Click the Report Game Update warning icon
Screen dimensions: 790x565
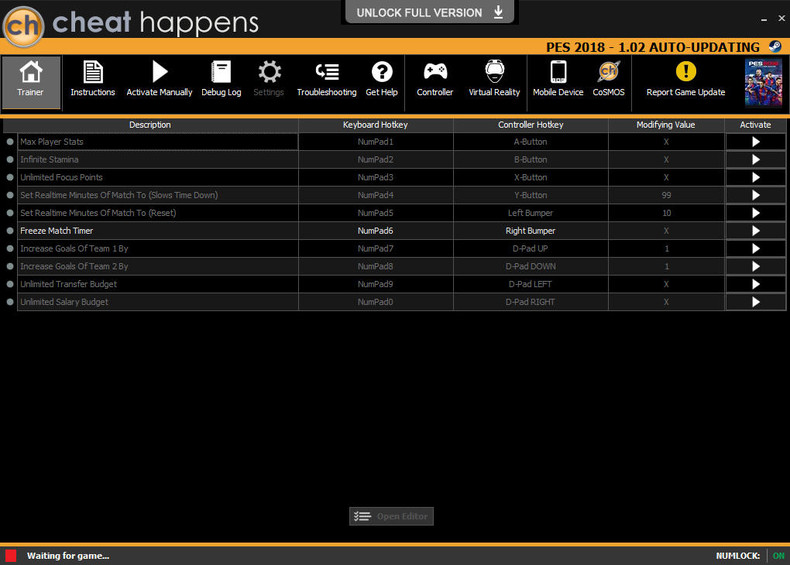(686, 71)
